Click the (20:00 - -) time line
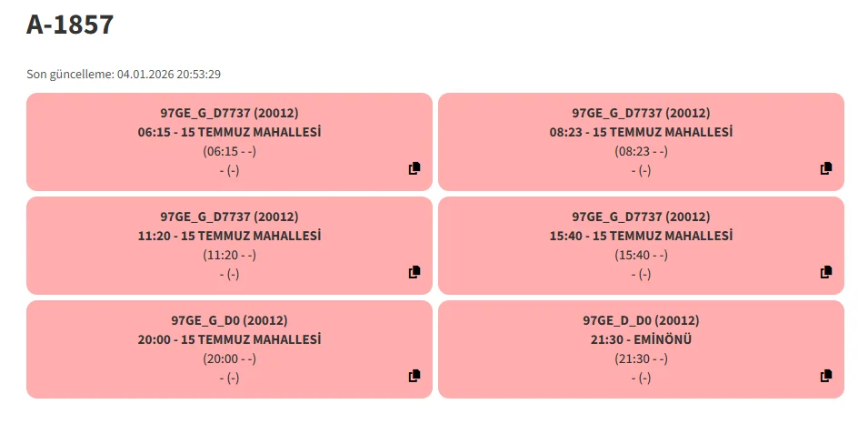Image resolution: width=868 pixels, height=424 pixels. click(229, 358)
